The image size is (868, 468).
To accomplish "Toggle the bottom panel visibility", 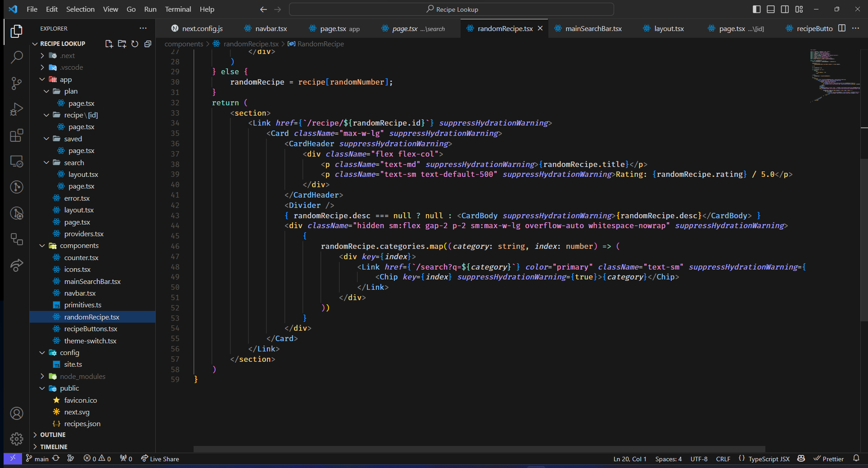I will pyautogui.click(x=771, y=9).
